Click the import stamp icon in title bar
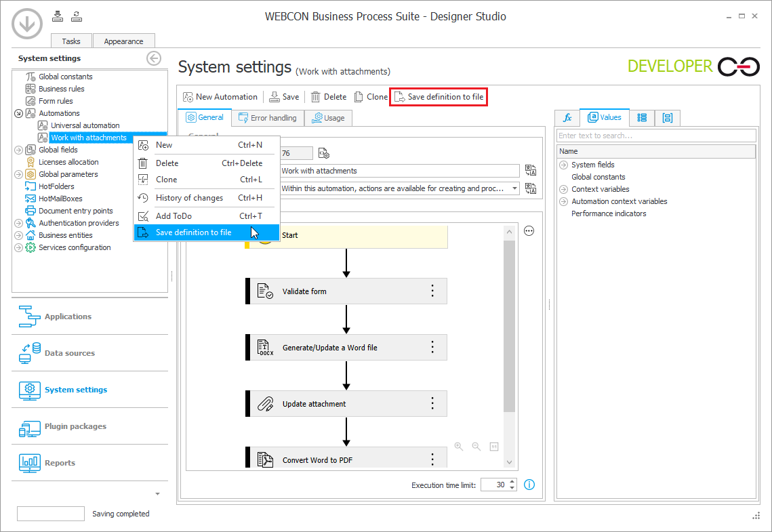Screen dimensions: 772x532 (x=58, y=16)
